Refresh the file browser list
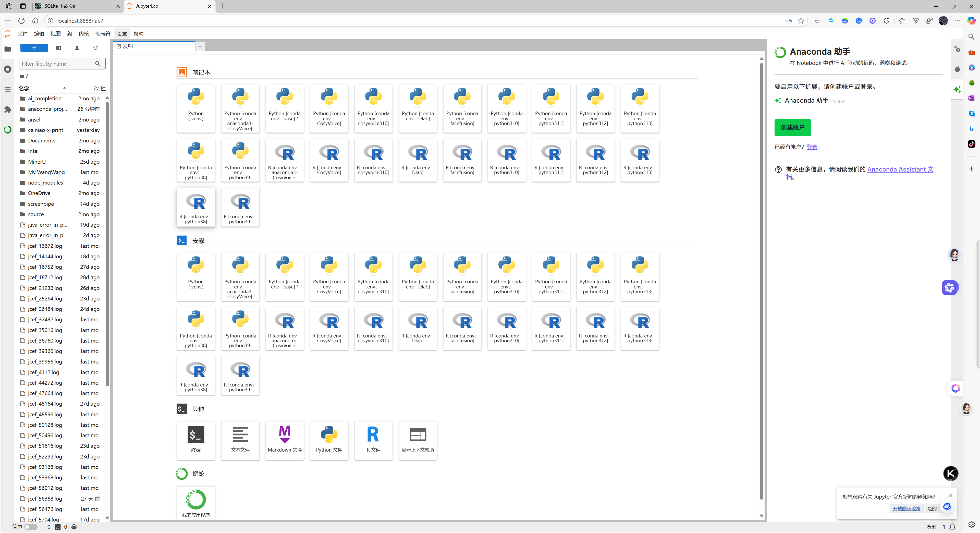 [95, 47]
